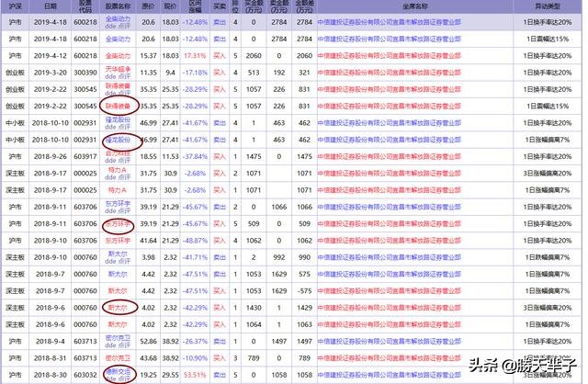Image resolution: width=588 pixels, height=384 pixels.
Task: Select date cell 2019-3-20
Action: pyautogui.click(x=51, y=73)
